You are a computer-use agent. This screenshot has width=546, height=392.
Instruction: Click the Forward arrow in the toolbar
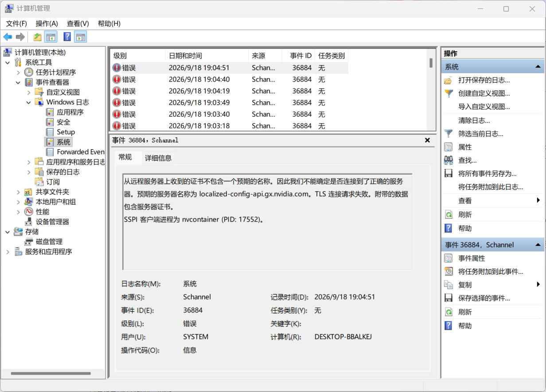[20, 37]
